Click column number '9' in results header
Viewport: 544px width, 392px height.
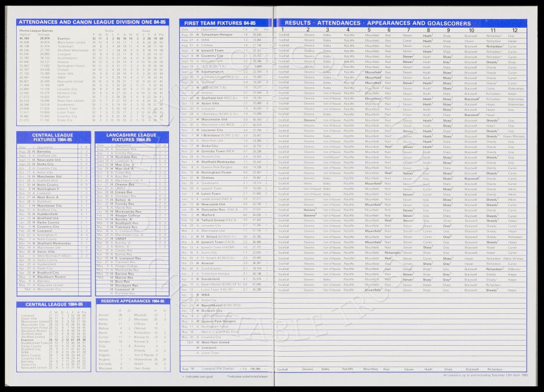click(448, 30)
